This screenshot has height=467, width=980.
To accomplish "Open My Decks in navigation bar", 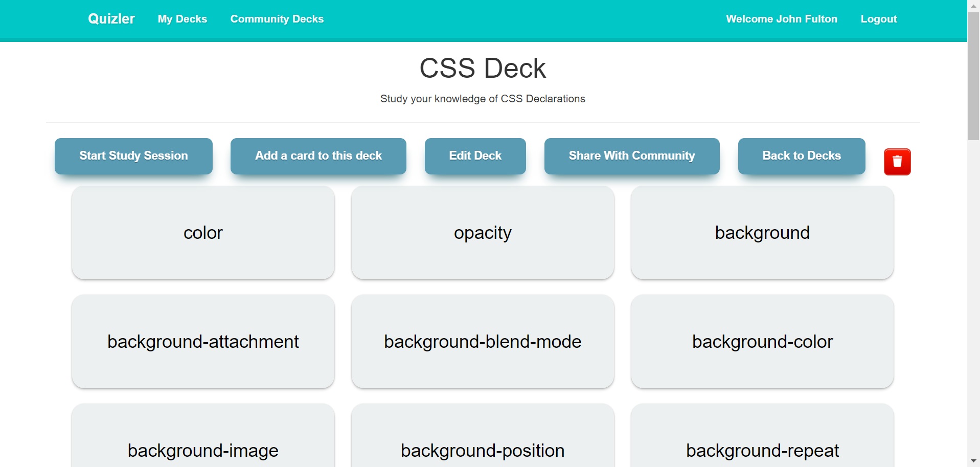I will click(183, 19).
